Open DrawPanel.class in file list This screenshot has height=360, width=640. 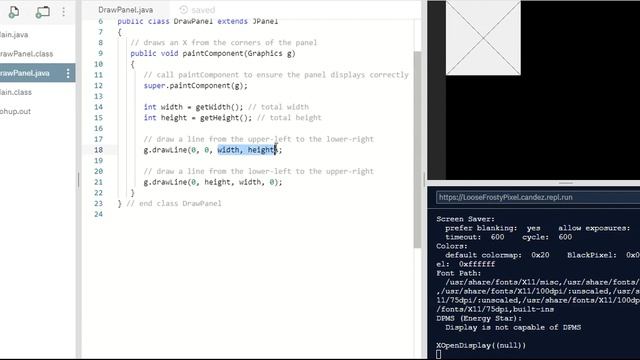(x=26, y=54)
